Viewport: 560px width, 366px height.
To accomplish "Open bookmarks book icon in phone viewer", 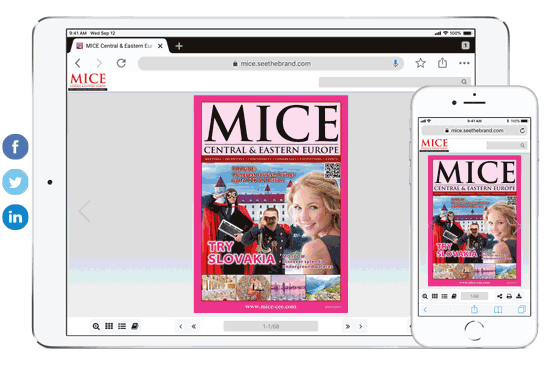I will click(454, 296).
